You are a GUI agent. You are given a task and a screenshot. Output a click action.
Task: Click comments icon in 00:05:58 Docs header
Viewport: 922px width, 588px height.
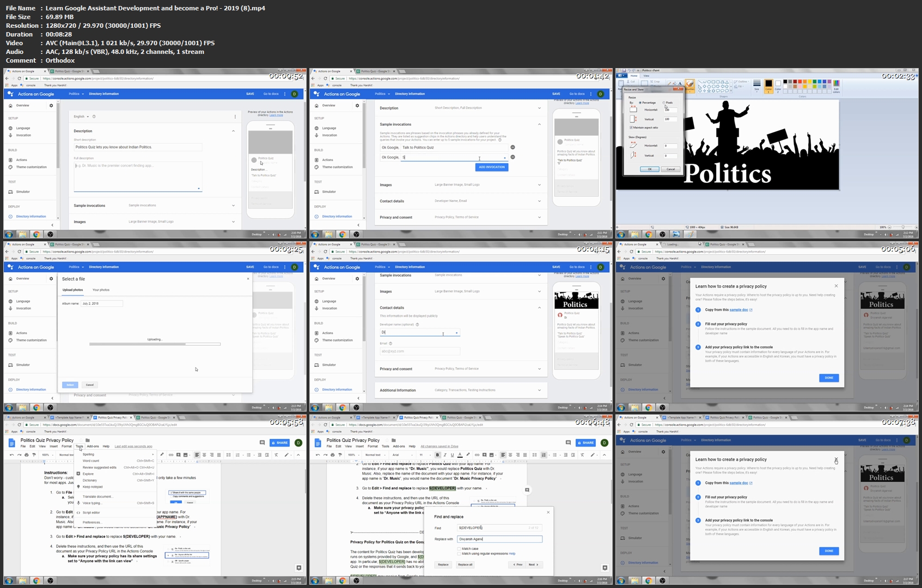pos(262,443)
